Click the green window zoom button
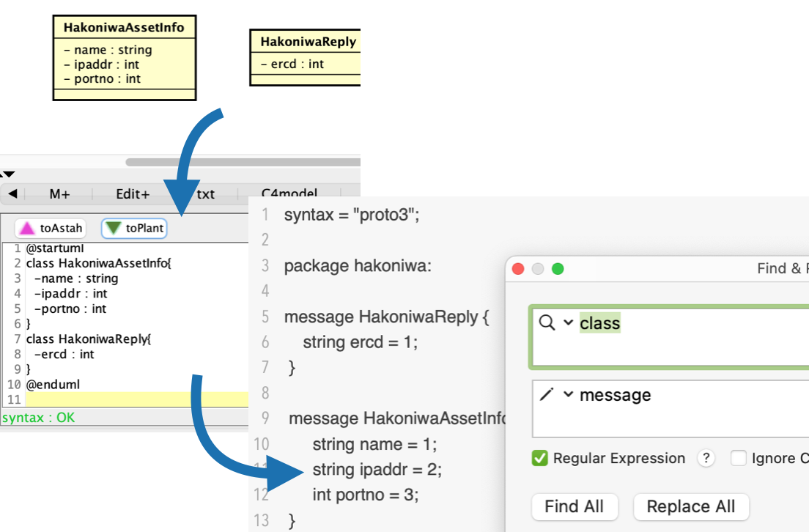This screenshot has height=532, width=809. tap(558, 269)
